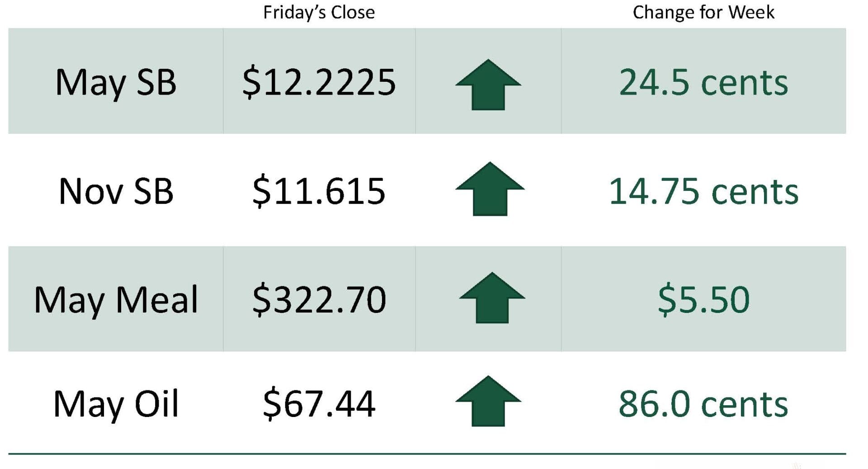Click the May SB row label
This screenshot has height=469, width=868.
(x=116, y=82)
